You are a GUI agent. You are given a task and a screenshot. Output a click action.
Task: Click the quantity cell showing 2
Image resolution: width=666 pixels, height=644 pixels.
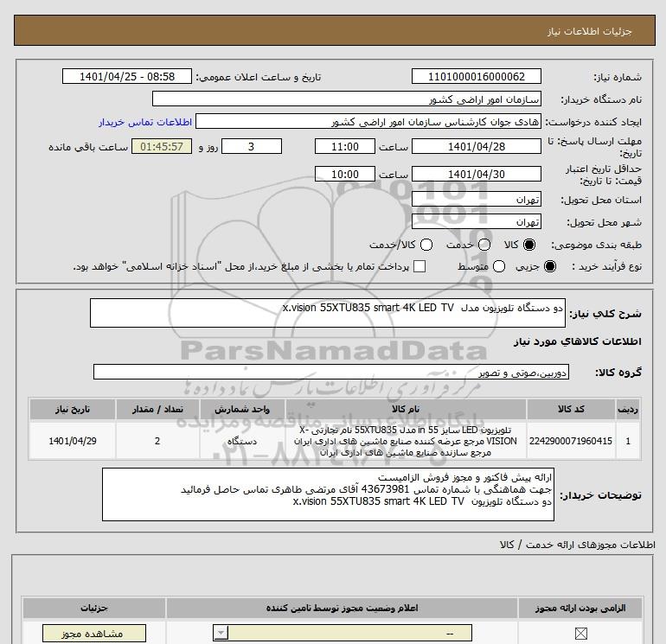(157, 441)
